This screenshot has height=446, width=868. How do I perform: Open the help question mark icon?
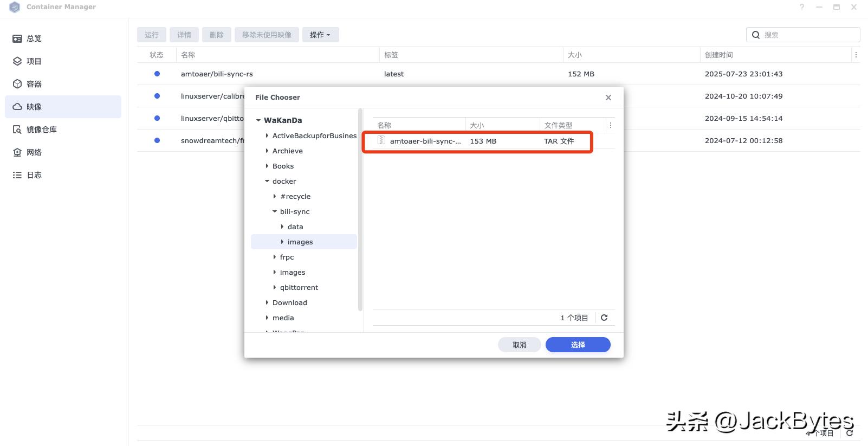pos(802,7)
